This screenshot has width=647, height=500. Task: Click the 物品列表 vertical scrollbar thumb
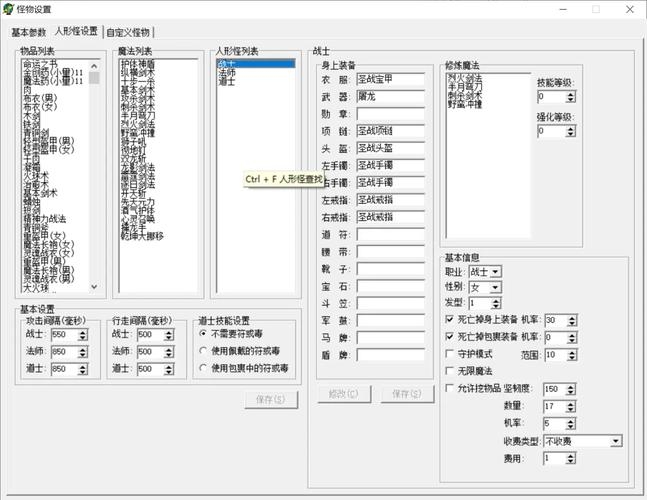94,78
